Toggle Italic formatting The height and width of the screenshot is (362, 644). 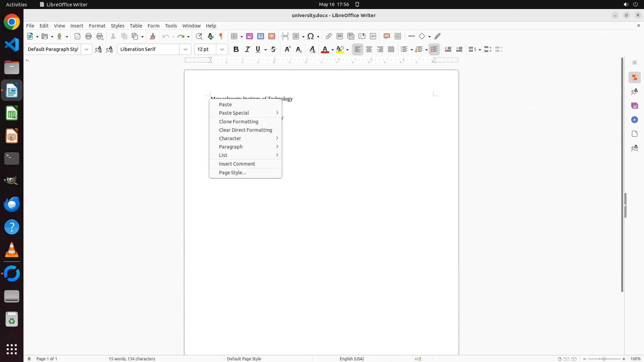248,50
